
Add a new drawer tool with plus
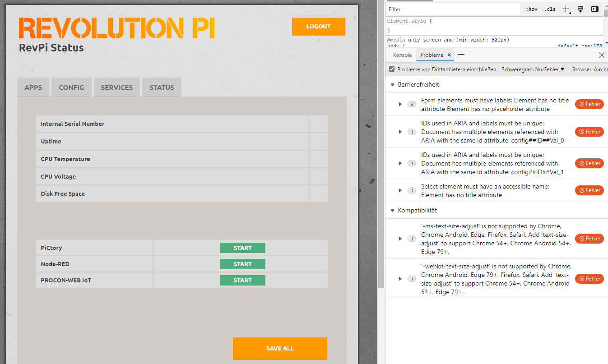coord(461,55)
